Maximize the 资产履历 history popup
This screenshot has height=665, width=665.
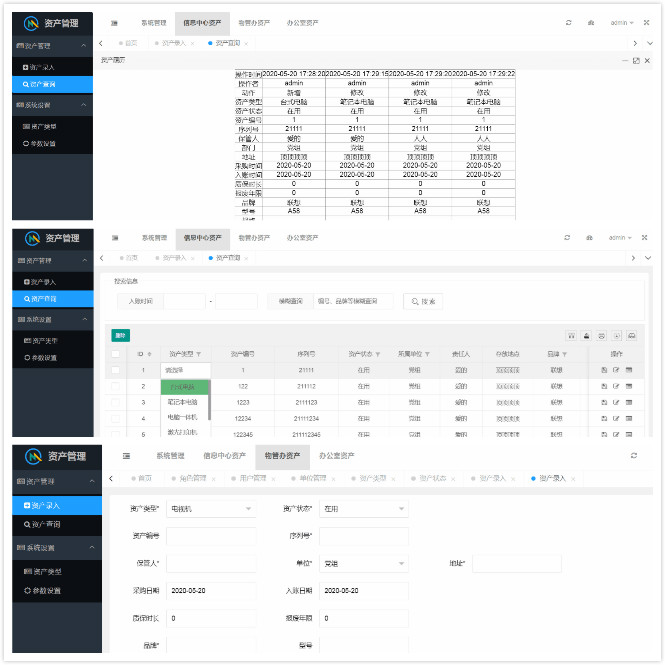pos(636,61)
